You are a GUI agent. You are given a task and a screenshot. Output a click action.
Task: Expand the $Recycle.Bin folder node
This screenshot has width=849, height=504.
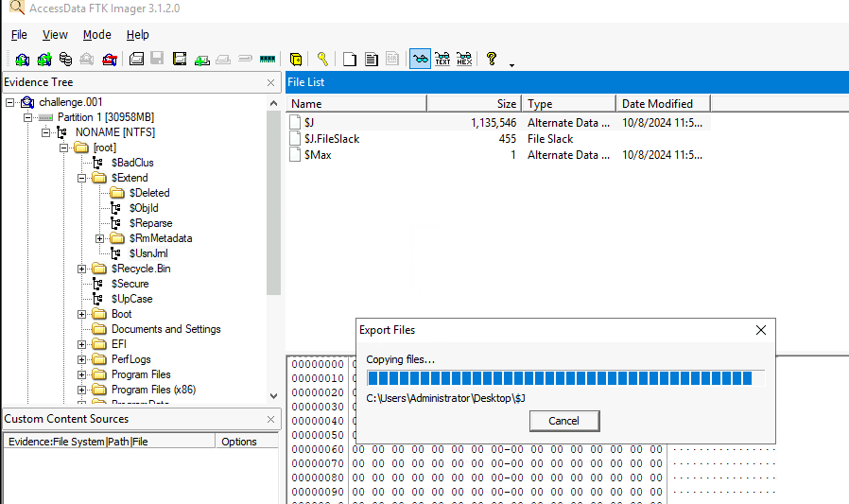coord(82,269)
